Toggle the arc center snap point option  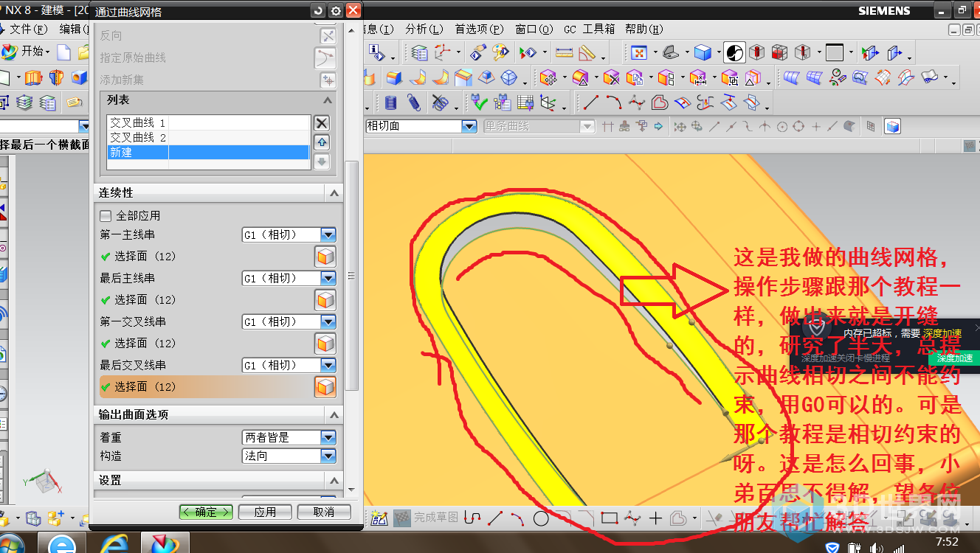(x=782, y=126)
